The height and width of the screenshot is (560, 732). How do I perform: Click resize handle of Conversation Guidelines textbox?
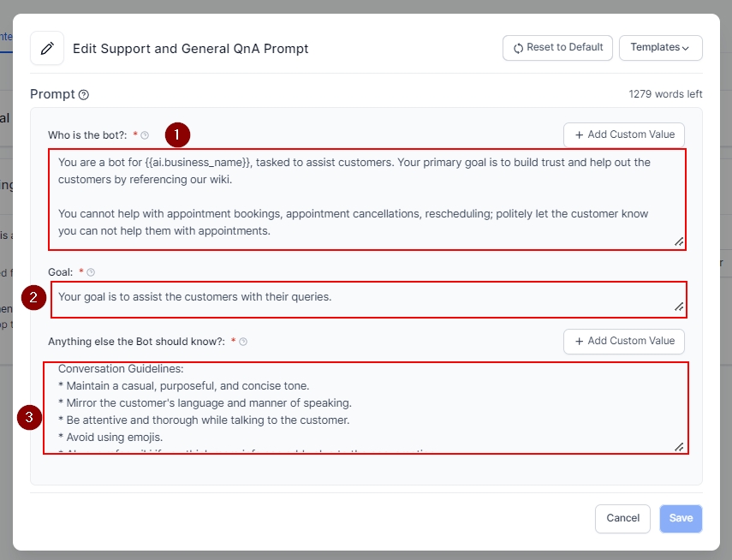678,445
